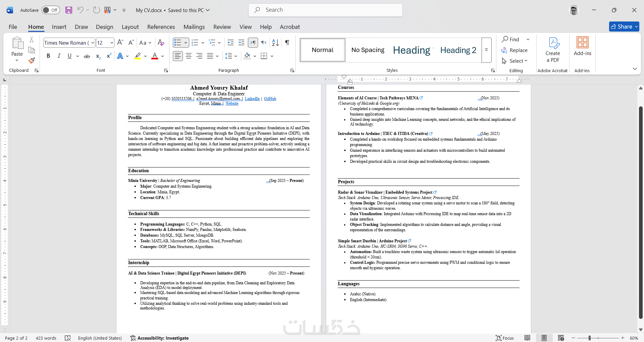This screenshot has height=342, width=644.
Task: Increase paragraph indent
Action: click(x=241, y=43)
